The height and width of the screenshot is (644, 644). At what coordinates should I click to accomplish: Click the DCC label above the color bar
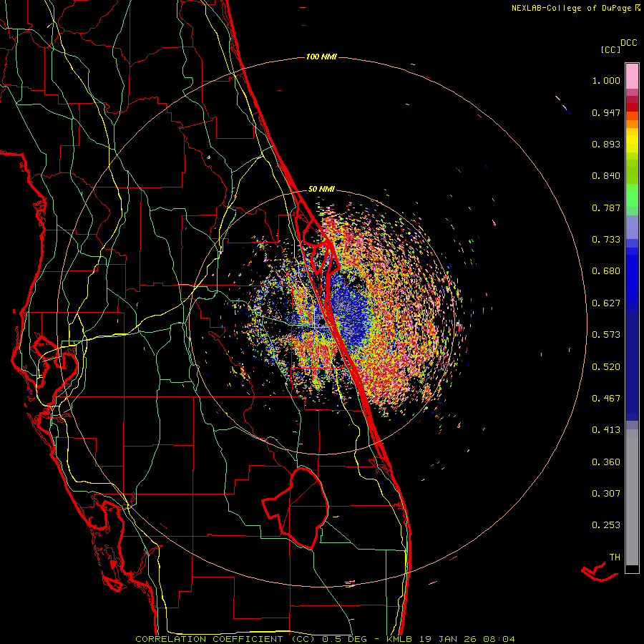tap(629, 43)
